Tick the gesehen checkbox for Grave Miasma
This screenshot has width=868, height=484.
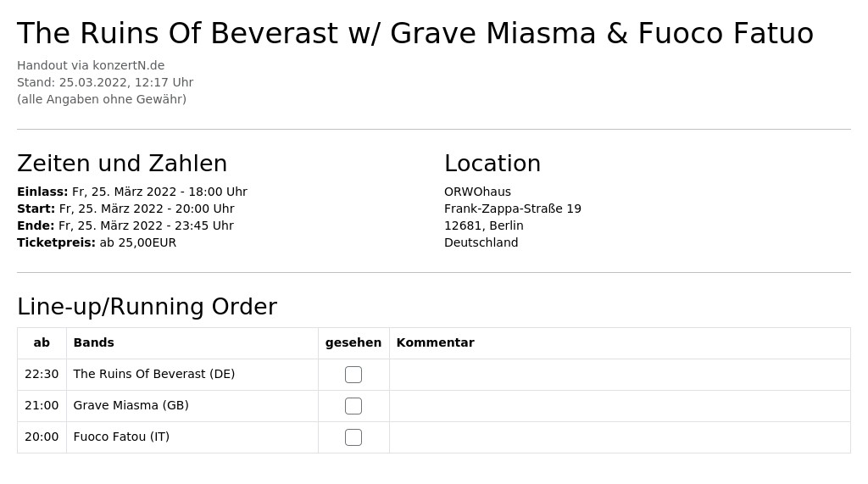353,406
